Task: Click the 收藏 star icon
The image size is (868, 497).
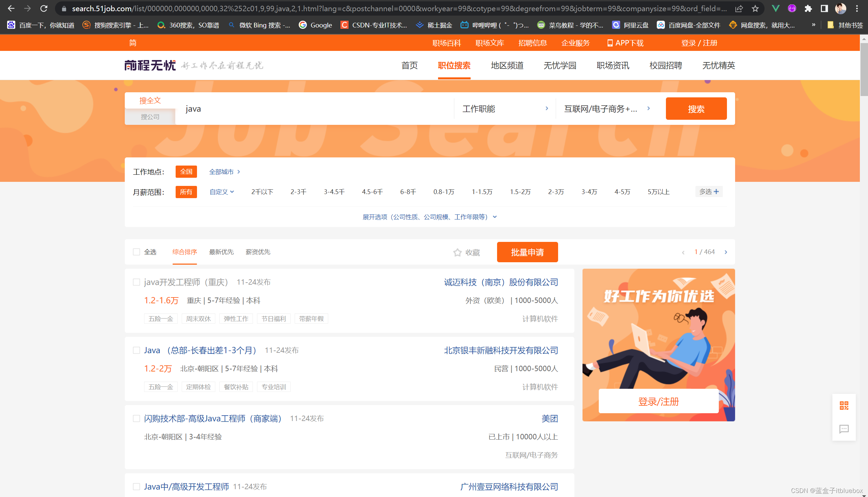Action: point(457,252)
